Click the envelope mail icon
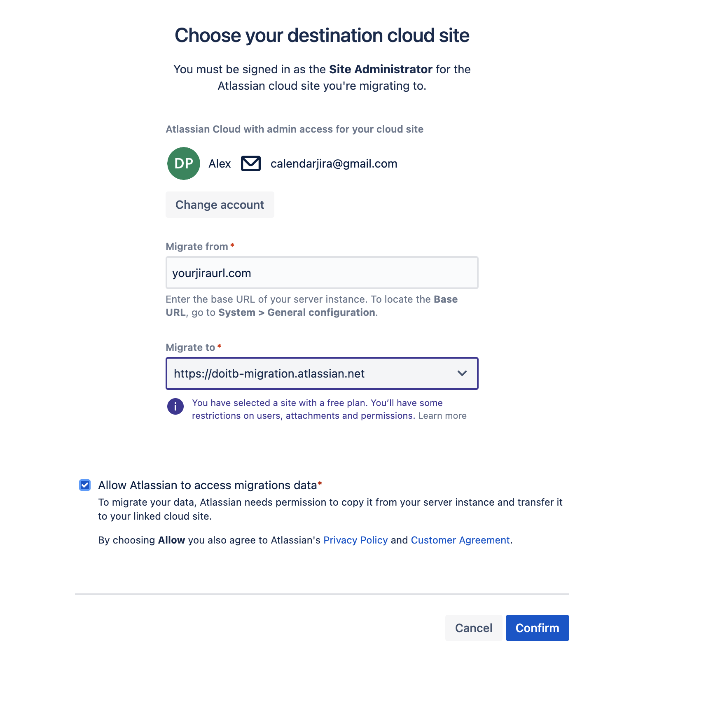Screen dimensions: 720x728 point(250,163)
